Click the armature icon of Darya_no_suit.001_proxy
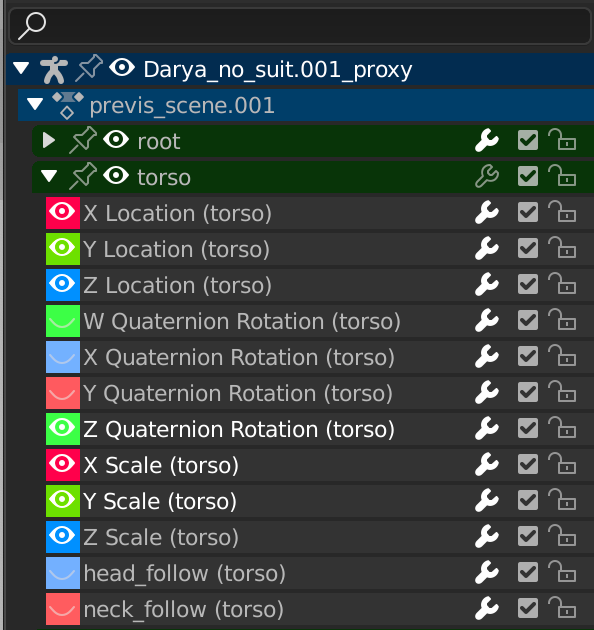Image resolution: width=594 pixels, height=630 pixels. (x=53, y=69)
